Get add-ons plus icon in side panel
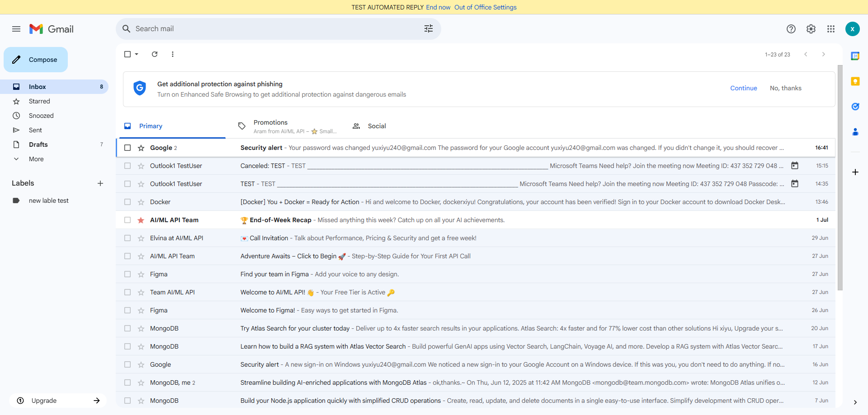 coord(855,172)
